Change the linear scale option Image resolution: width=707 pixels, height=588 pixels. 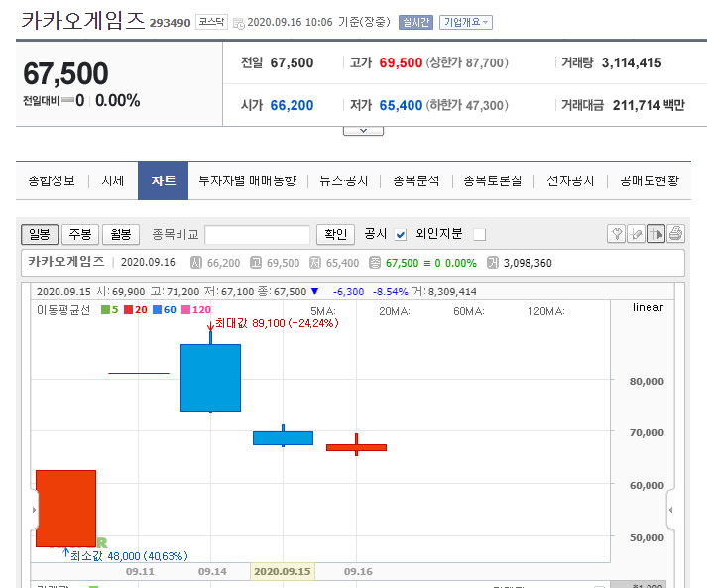pyautogui.click(x=648, y=307)
